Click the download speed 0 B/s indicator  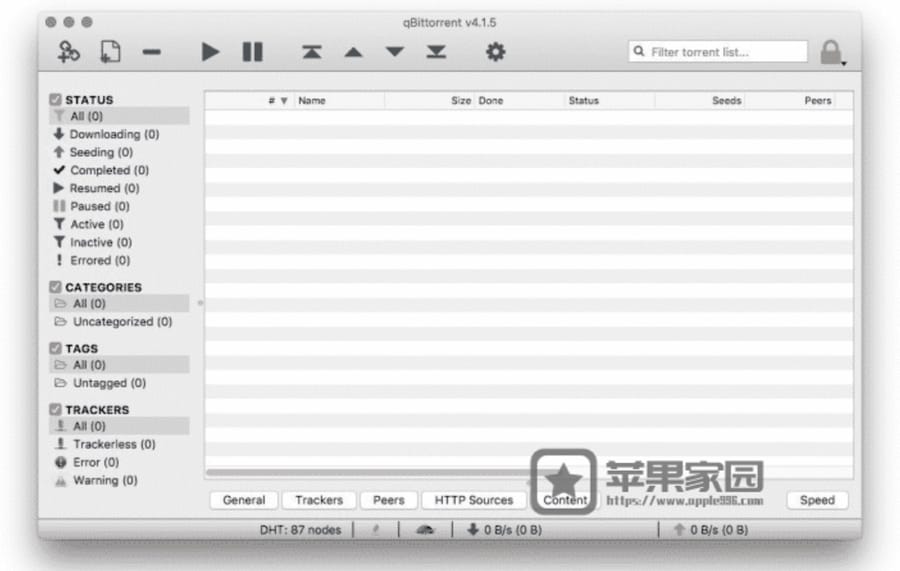[505, 530]
